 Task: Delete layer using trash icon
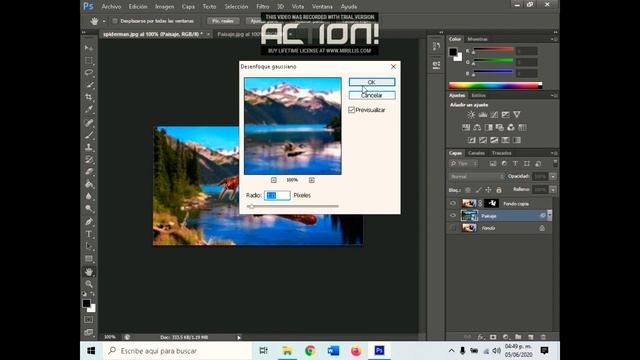coord(543,337)
